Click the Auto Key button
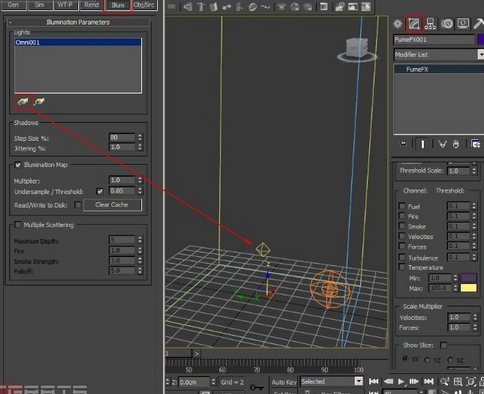The image size is (484, 394). (x=284, y=382)
